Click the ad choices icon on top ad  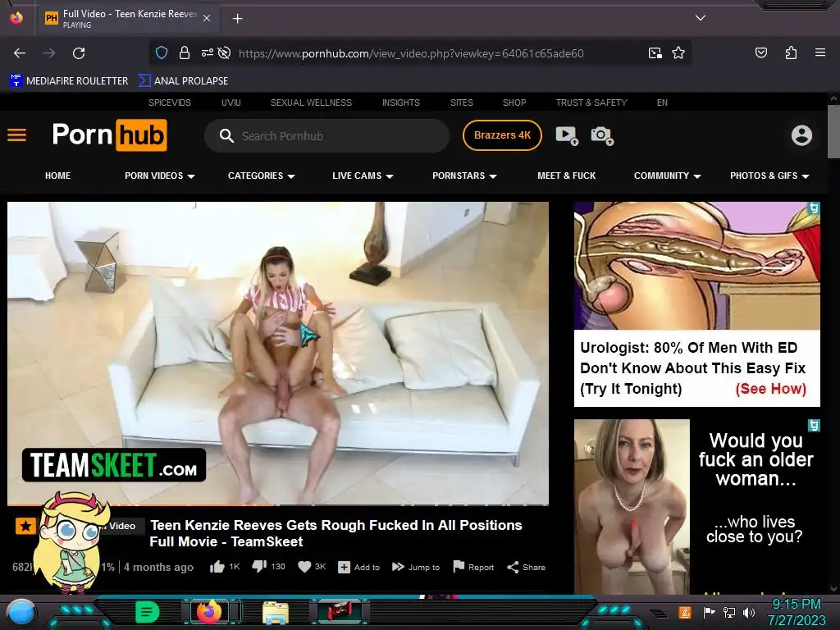(814, 208)
